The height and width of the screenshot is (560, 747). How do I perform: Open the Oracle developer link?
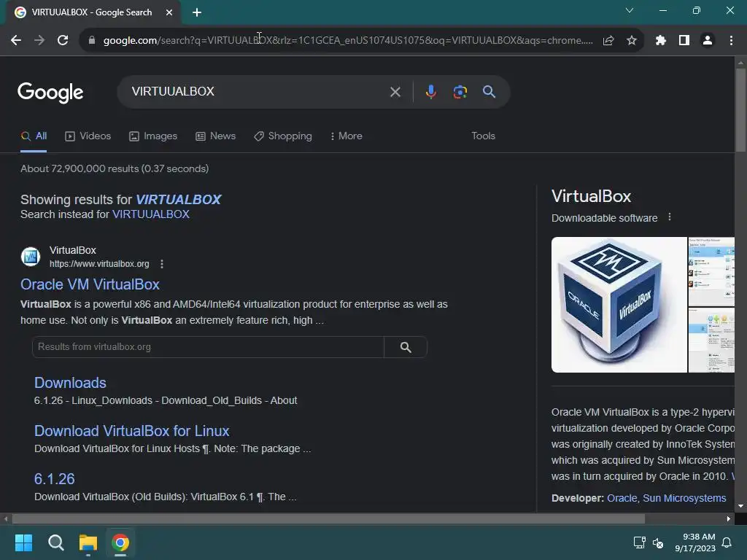pyautogui.click(x=622, y=498)
